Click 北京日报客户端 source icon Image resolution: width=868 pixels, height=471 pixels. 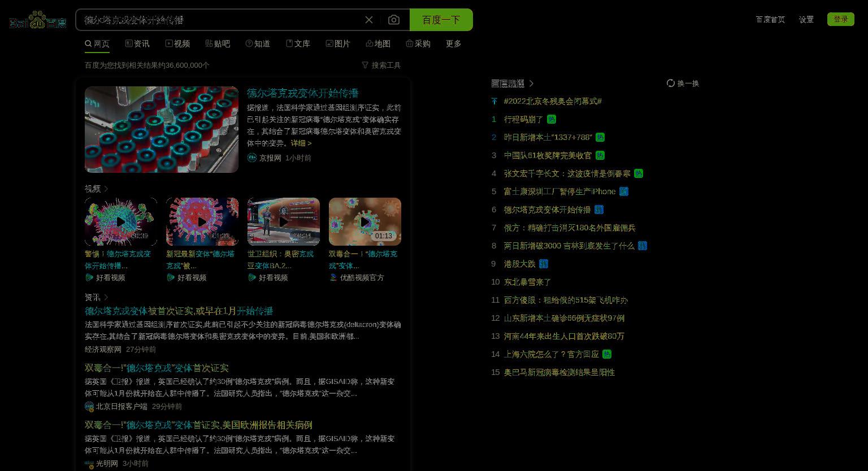[89, 406]
